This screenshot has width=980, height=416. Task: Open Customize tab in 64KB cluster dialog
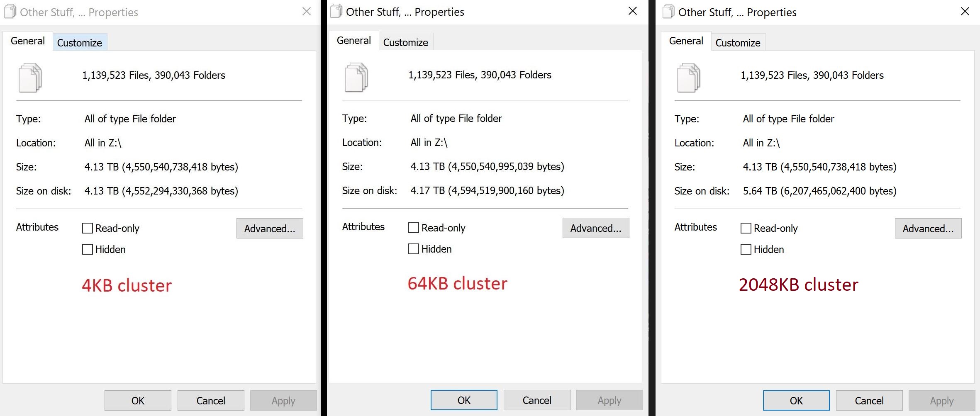pos(405,42)
